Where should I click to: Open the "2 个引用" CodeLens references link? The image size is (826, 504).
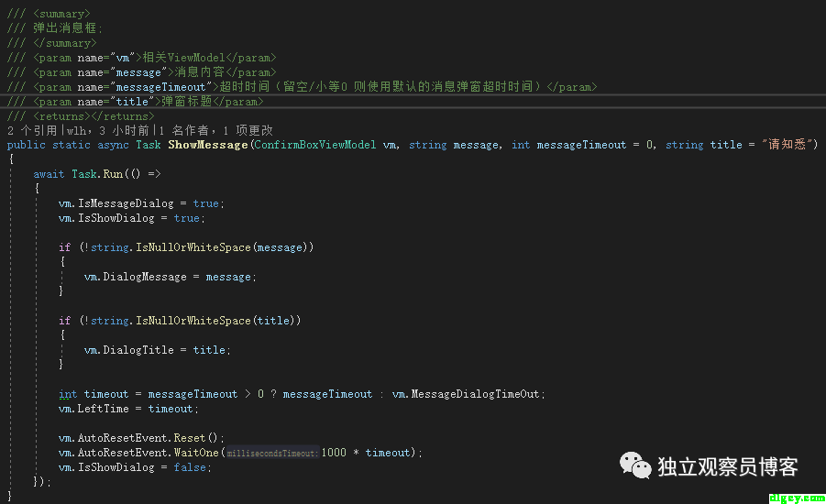click(32, 131)
